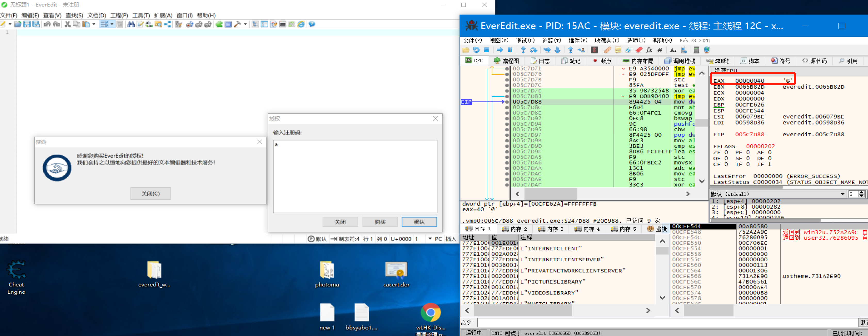This screenshot has width=868, height=336.
Task: Click the 命令 command input field
Action: click(x=668, y=323)
